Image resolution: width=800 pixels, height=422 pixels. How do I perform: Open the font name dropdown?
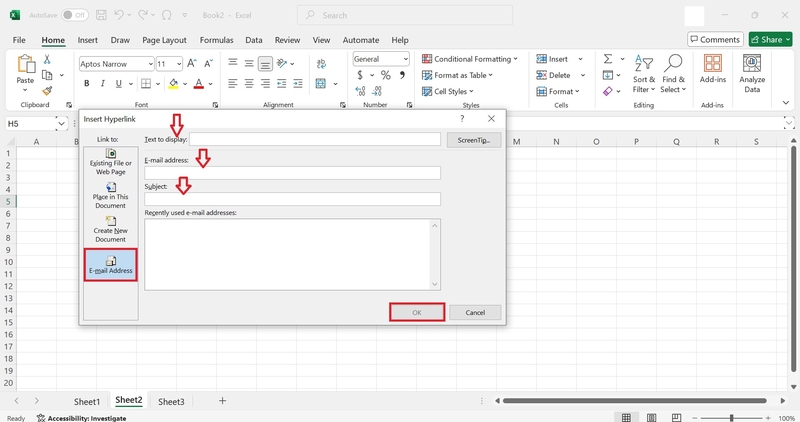151,64
